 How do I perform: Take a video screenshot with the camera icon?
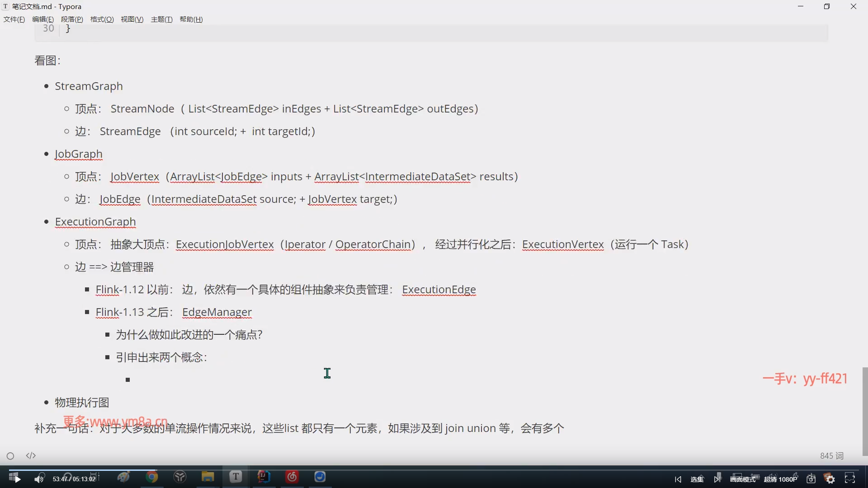[x=811, y=479]
